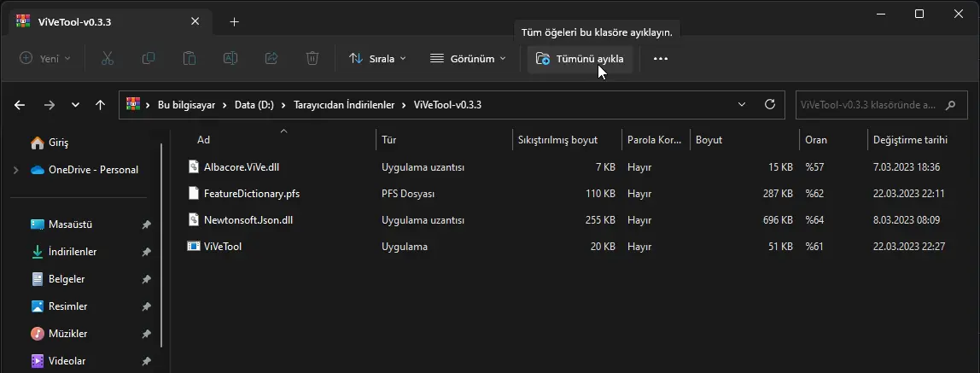Expand chevron after Tarayıcıdan İndirilenler breadcrumb

point(405,105)
